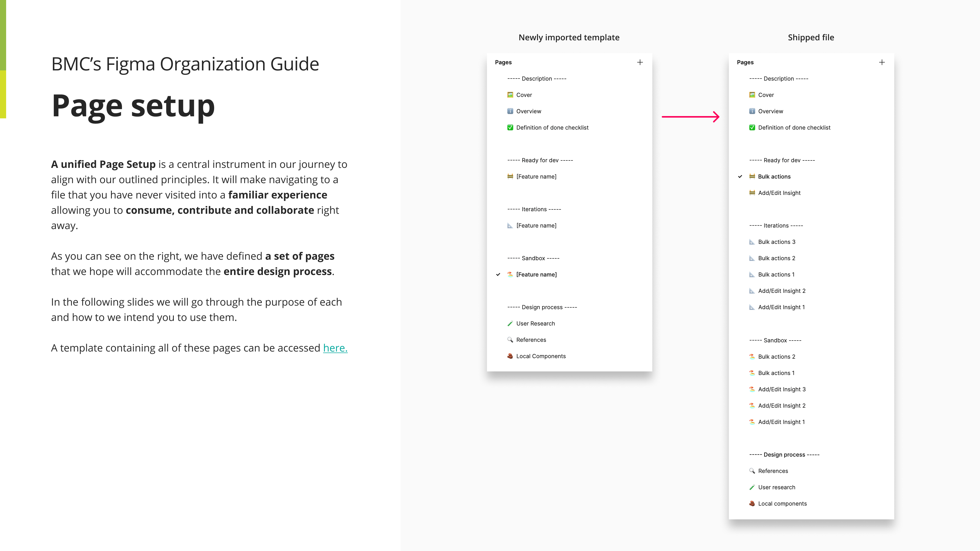
Task: Click the Overview info icon in Shipped file
Action: click(752, 111)
